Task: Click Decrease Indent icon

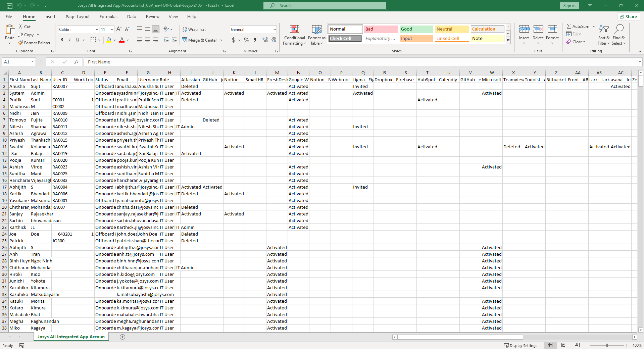Action: (x=166, y=40)
